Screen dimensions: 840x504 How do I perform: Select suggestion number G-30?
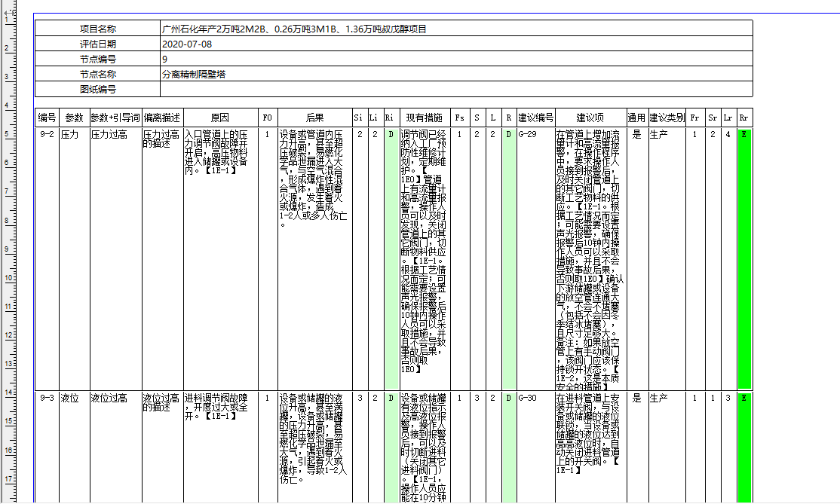coord(528,398)
